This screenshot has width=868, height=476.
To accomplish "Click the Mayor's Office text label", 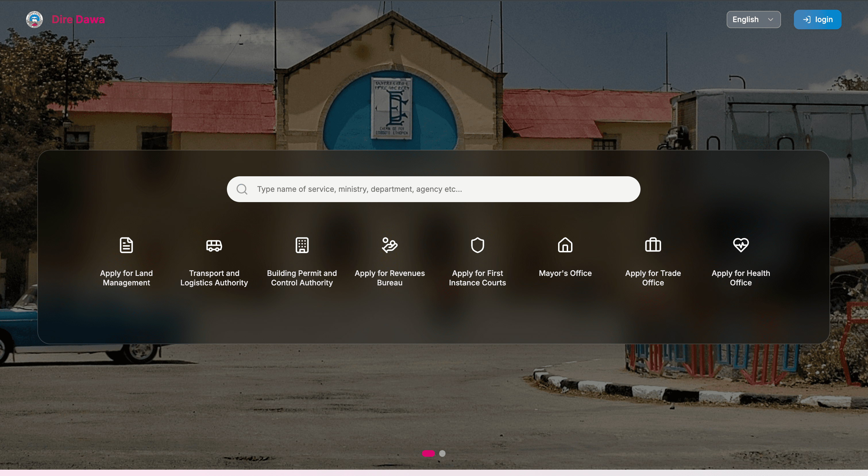I will 565,273.
